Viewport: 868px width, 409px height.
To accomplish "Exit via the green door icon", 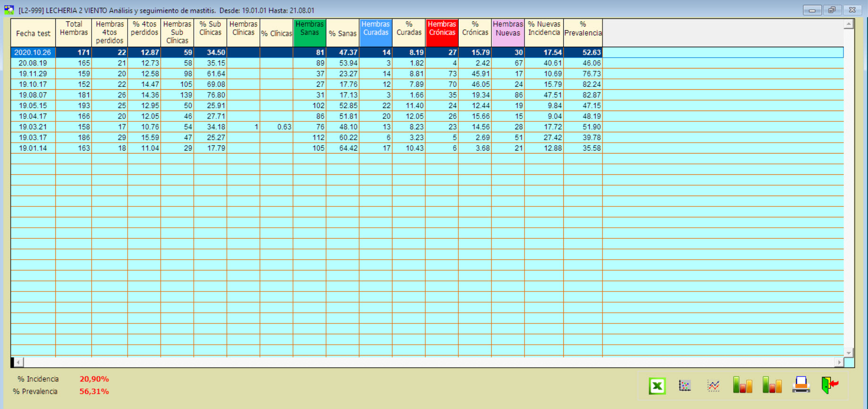I will (829, 385).
